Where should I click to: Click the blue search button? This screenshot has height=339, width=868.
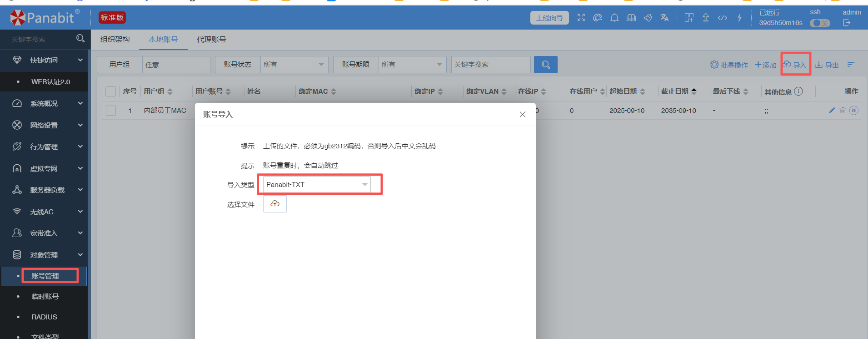(x=546, y=65)
